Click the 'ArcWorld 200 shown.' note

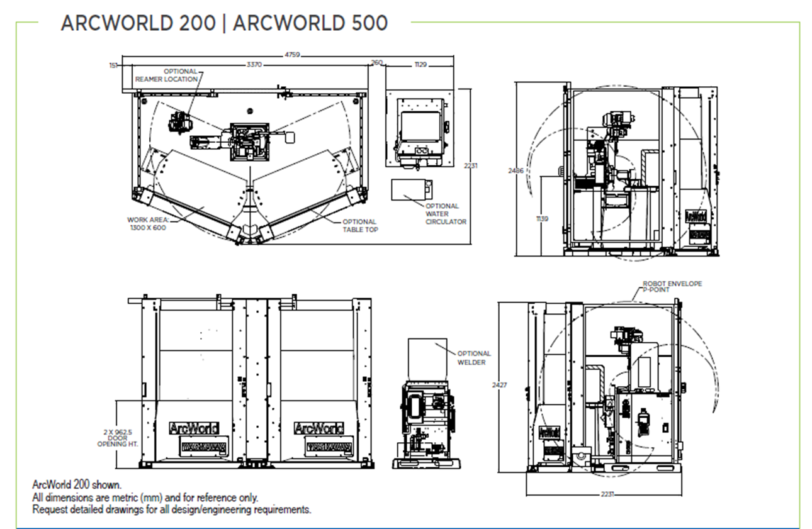pyautogui.click(x=76, y=485)
